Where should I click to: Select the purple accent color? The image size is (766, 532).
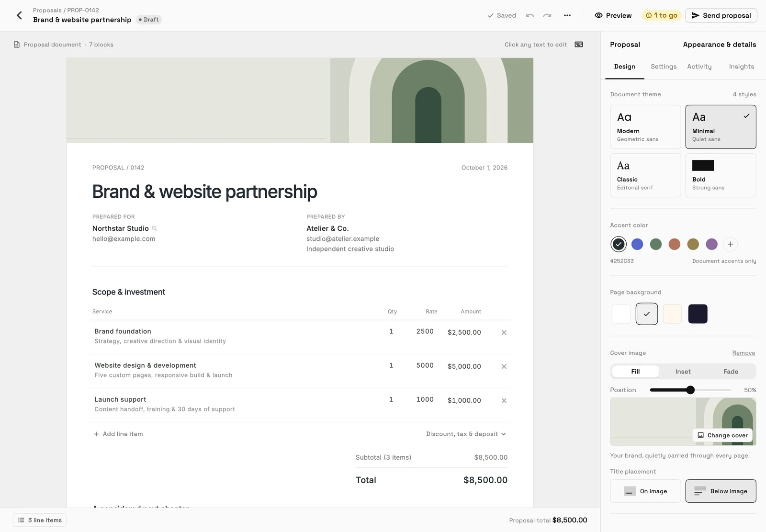(712, 244)
